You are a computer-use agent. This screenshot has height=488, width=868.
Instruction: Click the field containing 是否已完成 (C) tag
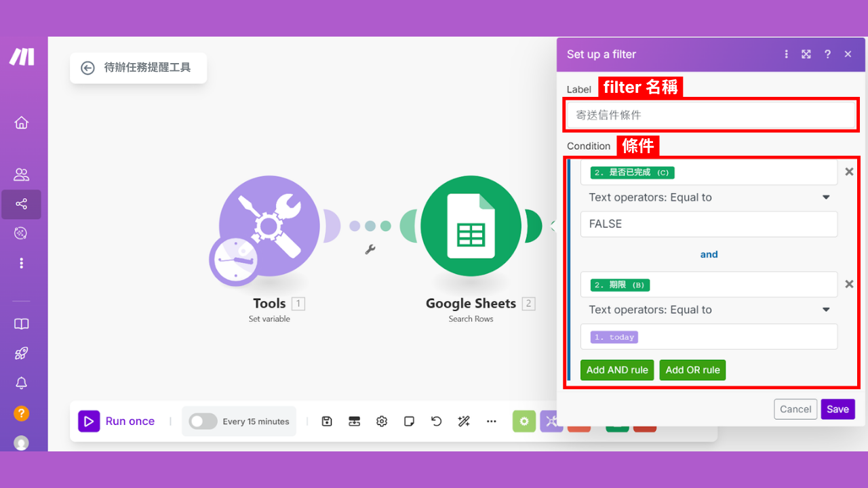pos(709,172)
